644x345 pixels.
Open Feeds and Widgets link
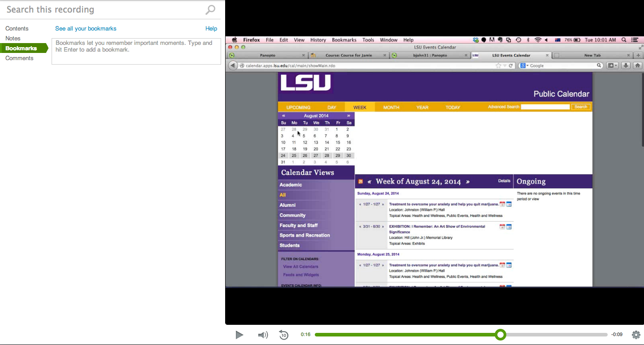[x=301, y=275]
